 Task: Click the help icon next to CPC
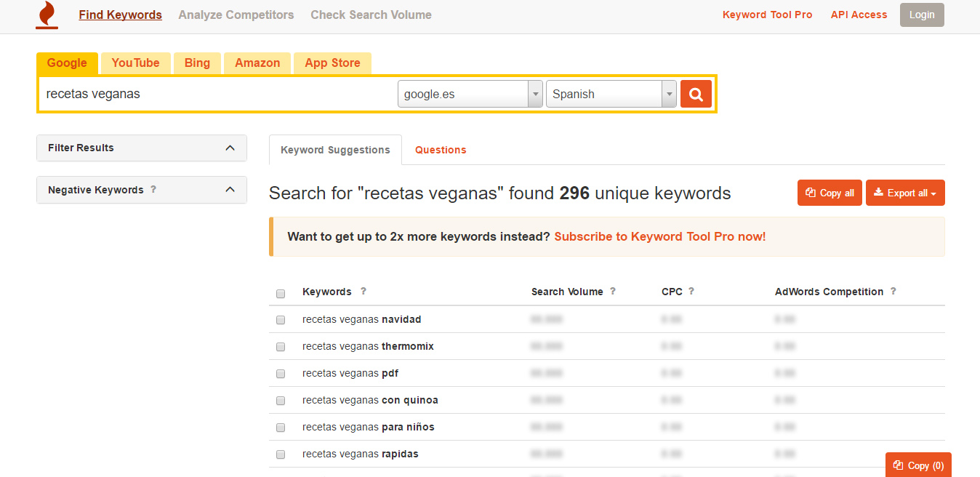pyautogui.click(x=691, y=291)
